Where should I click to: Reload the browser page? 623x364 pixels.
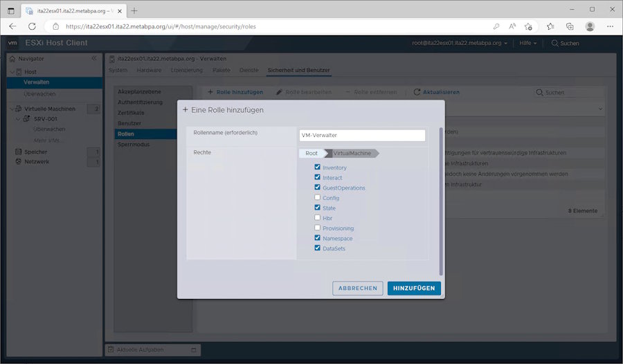(32, 26)
